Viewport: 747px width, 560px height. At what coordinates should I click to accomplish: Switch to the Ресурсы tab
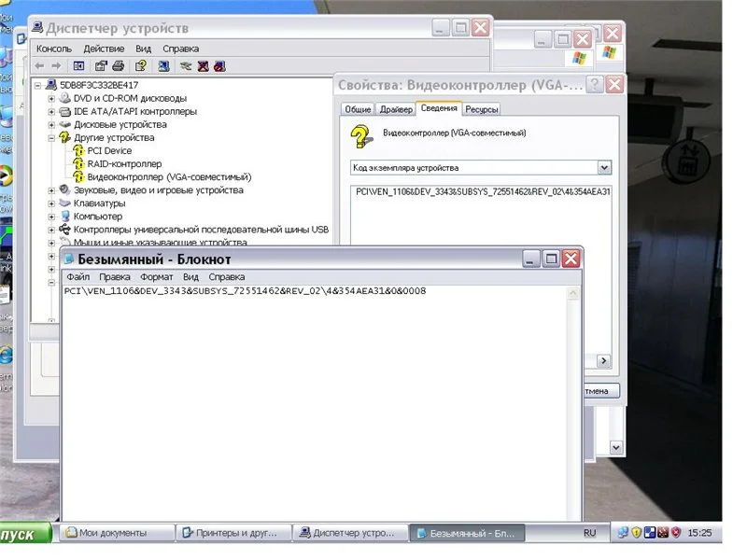(481, 109)
